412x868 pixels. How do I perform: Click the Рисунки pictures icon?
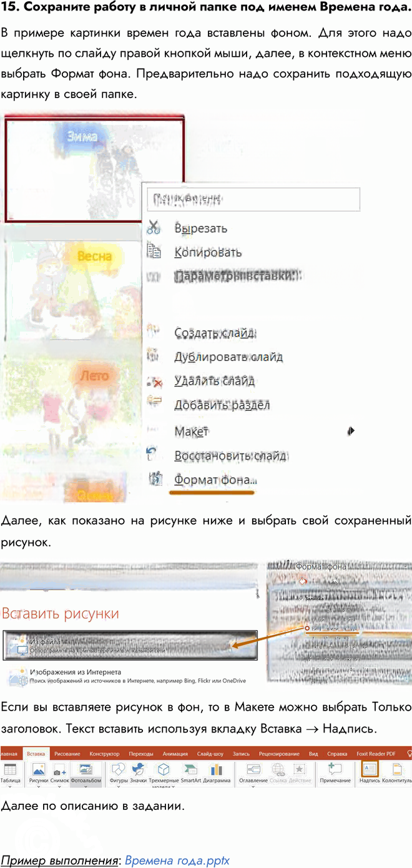[x=39, y=770]
